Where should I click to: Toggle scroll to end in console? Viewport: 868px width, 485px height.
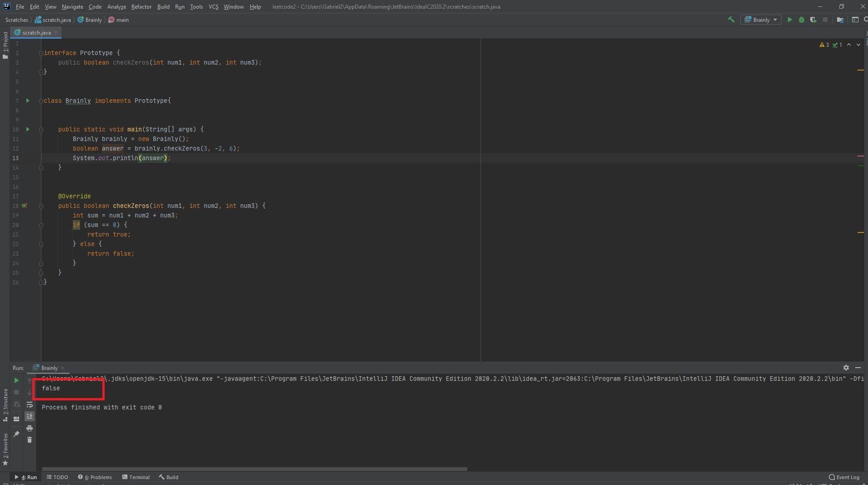[x=30, y=416]
